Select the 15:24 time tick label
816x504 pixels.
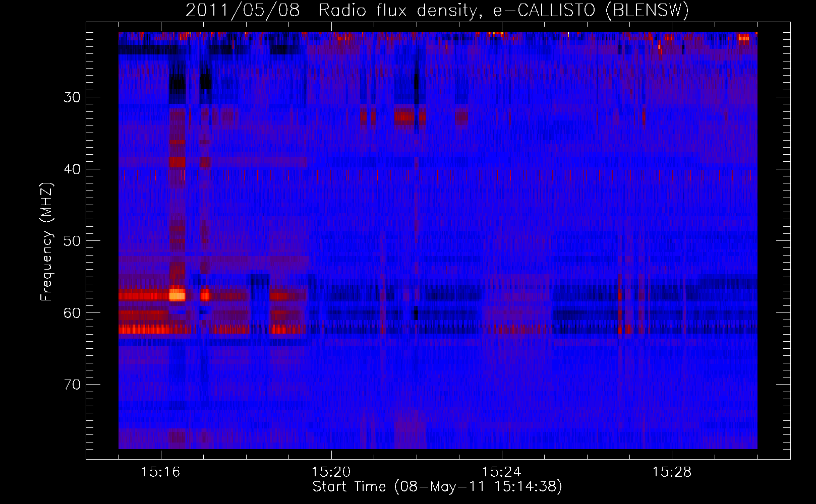point(502,472)
